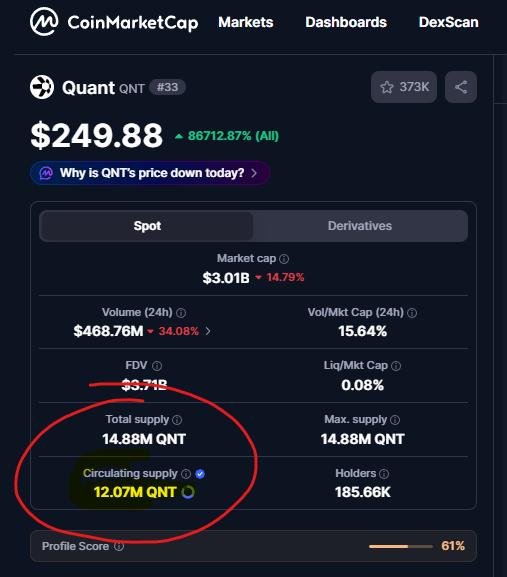Click the CoinMarketCap logo
This screenshot has height=577, width=507.
114,22
